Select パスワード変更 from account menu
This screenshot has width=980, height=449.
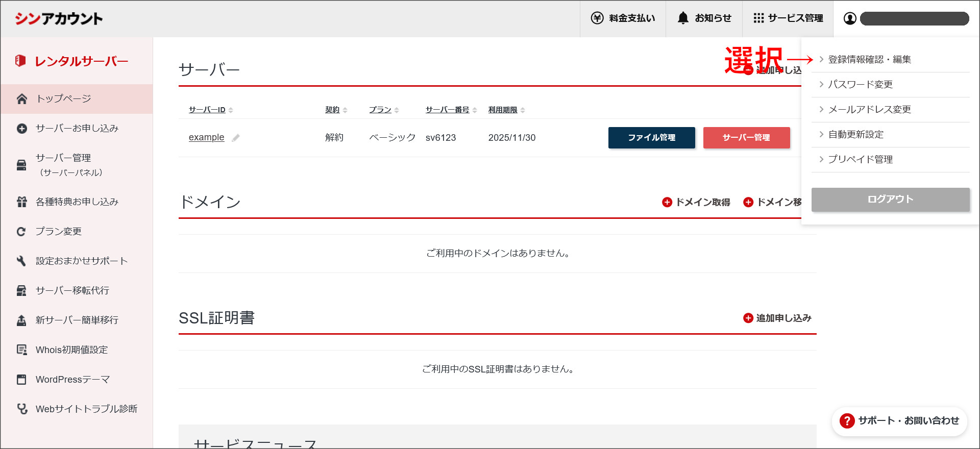pyautogui.click(x=890, y=85)
